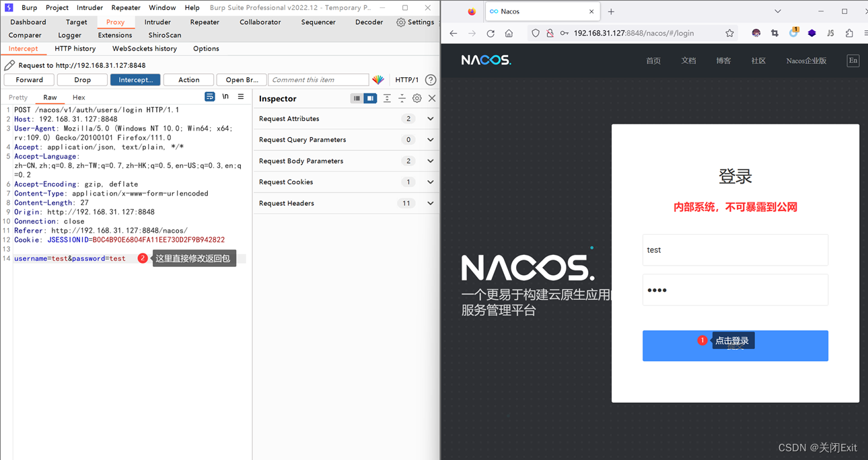
Task: Switch Inspector to docked-right layout view
Action: click(x=370, y=98)
